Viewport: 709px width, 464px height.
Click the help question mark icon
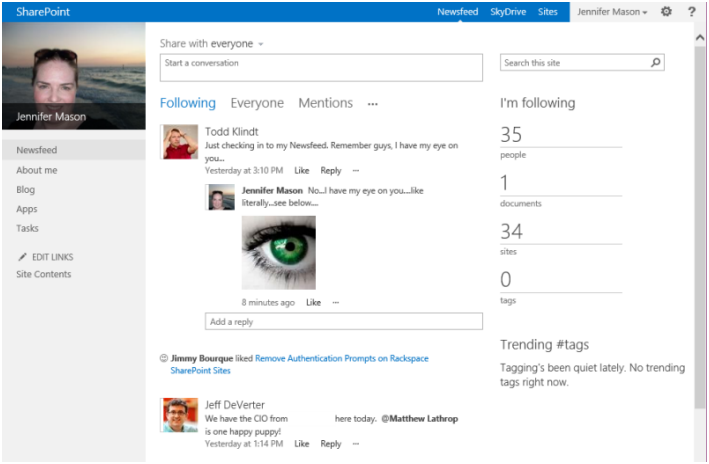(691, 12)
